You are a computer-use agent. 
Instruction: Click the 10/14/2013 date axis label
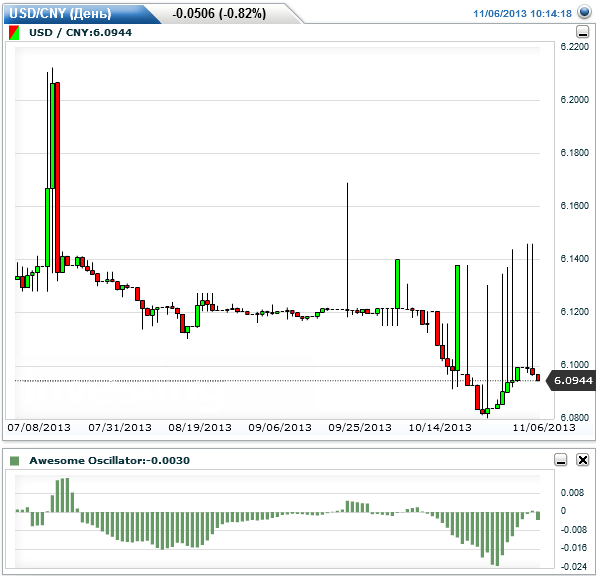(440, 427)
